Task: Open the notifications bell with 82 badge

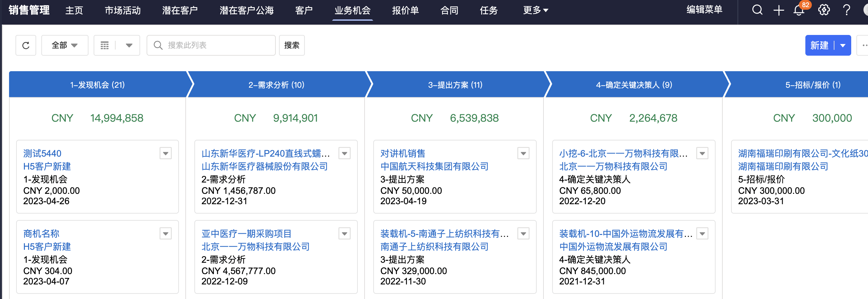Action: click(x=799, y=10)
